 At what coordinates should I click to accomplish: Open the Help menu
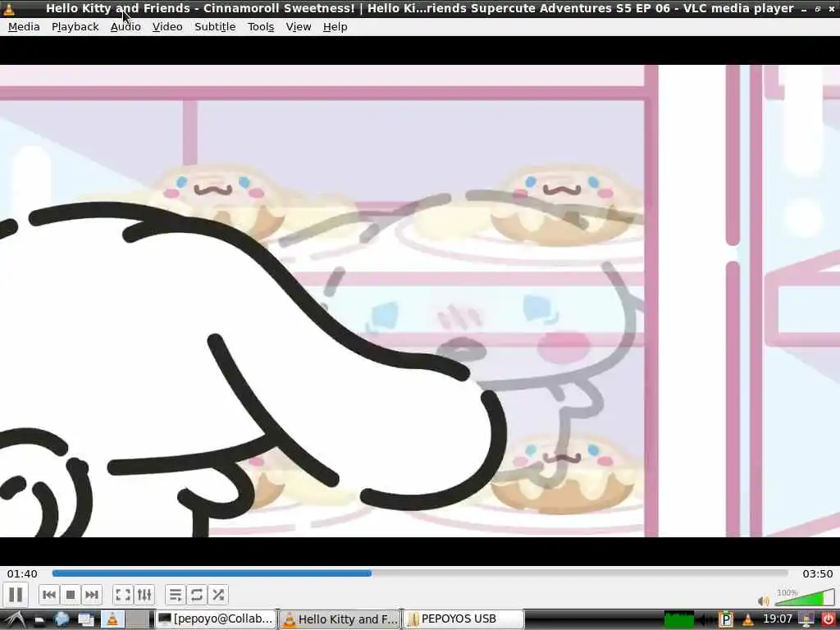(x=335, y=27)
